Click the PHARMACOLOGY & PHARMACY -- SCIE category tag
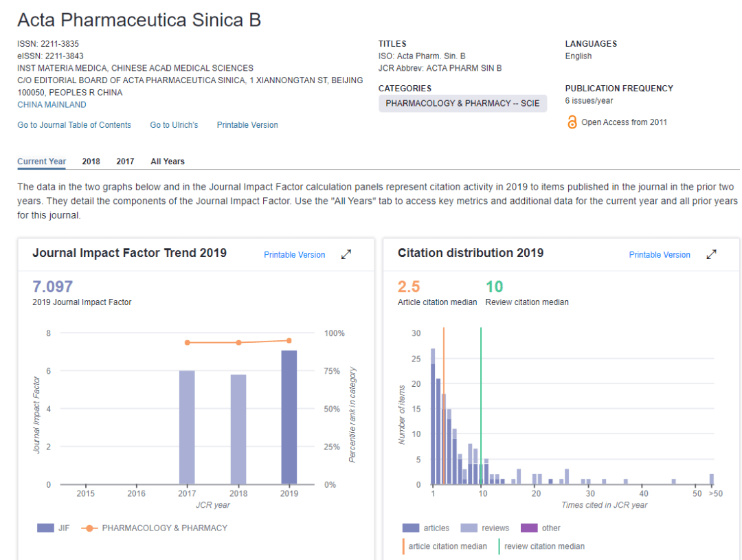742x560 pixels. pyautogui.click(x=462, y=104)
